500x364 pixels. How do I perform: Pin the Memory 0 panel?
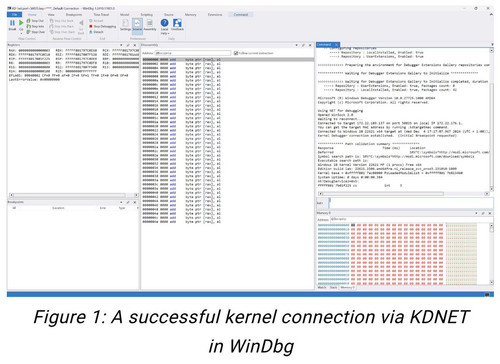tap(483, 213)
